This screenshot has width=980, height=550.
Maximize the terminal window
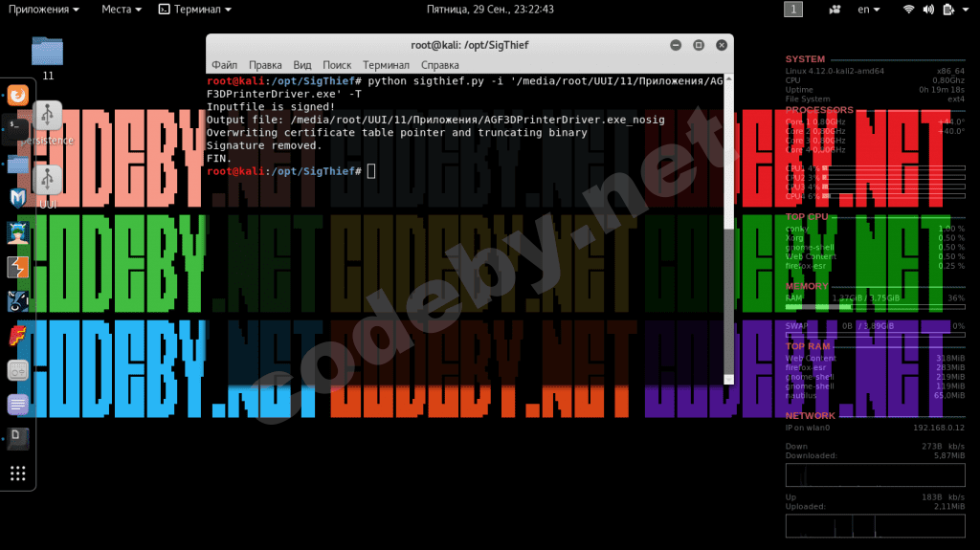[x=699, y=45]
